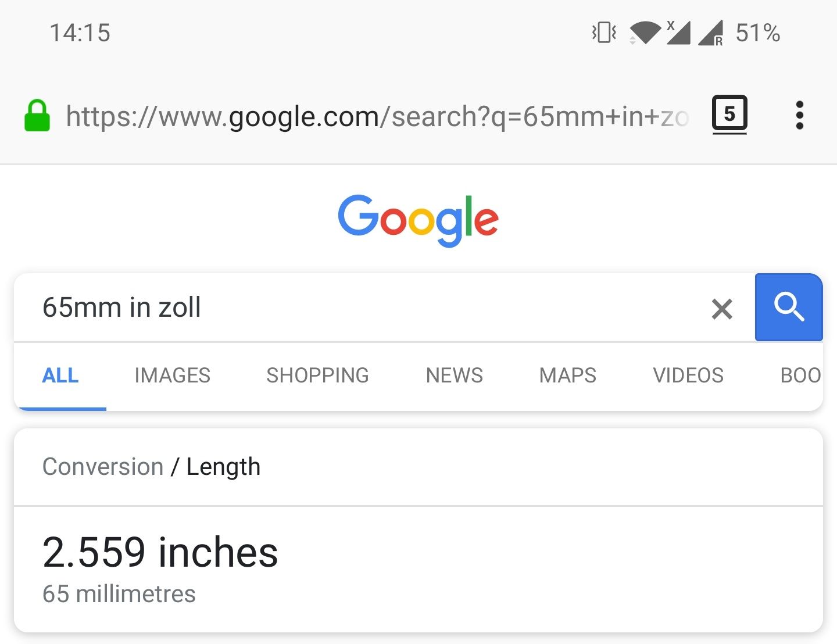Open the News results tab
837x644 pixels.
tap(455, 375)
